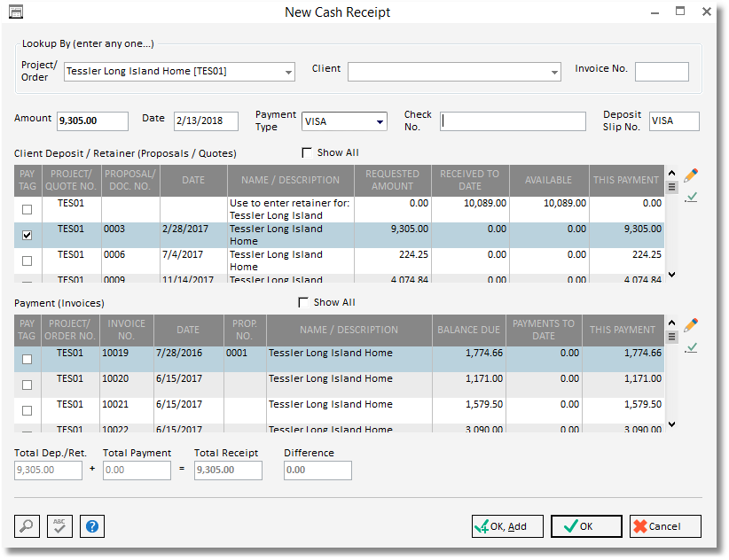
Task: Open the search magnifier button
Action: click(x=27, y=526)
